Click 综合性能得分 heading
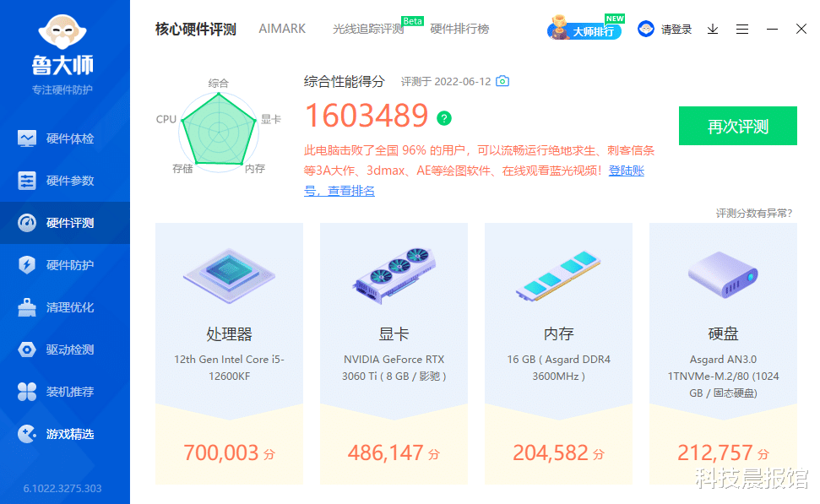This screenshot has height=504, width=820. (x=344, y=82)
